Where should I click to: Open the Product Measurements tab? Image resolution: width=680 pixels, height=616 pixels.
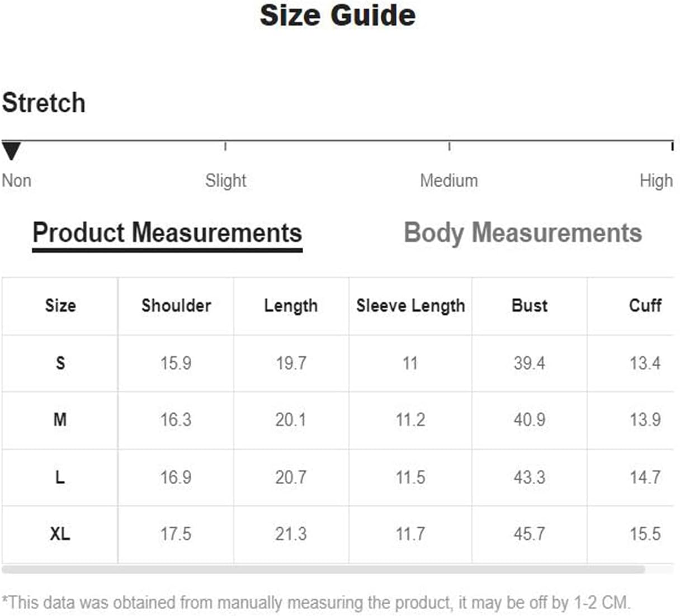click(167, 233)
